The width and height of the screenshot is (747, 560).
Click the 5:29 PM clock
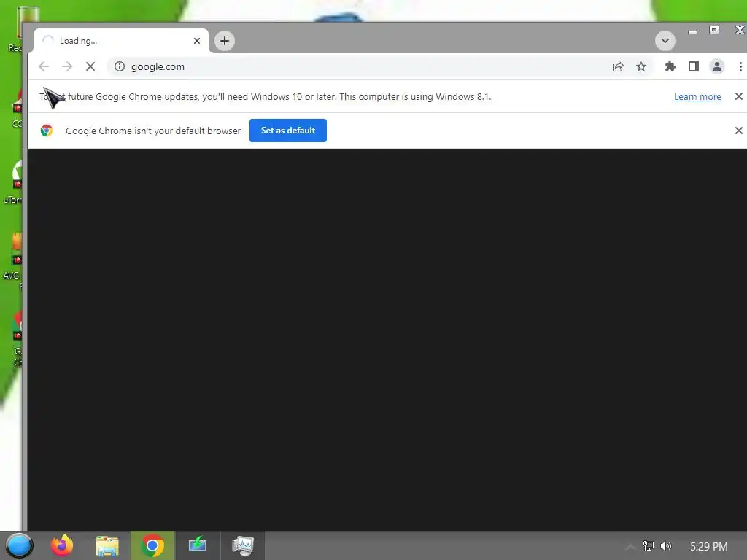click(x=708, y=547)
